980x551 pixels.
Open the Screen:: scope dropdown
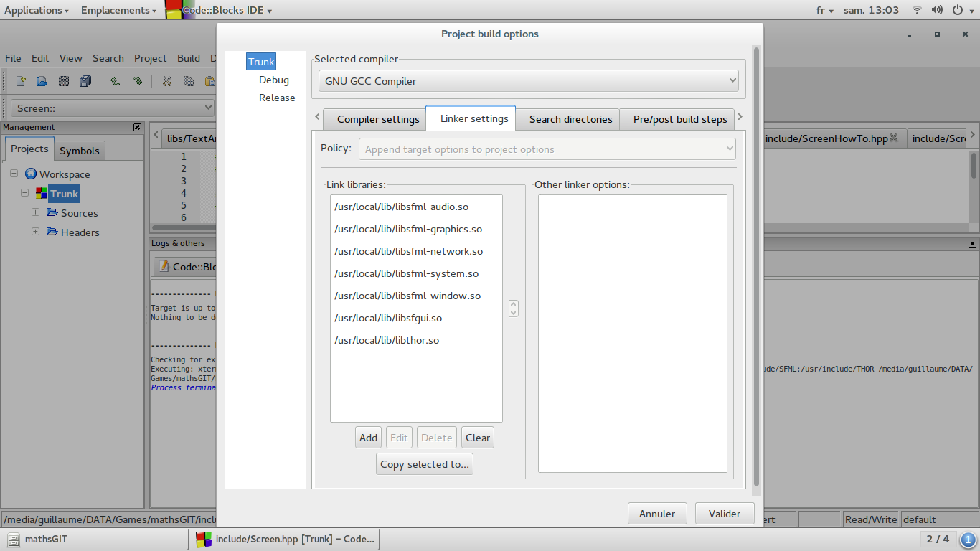(112, 108)
